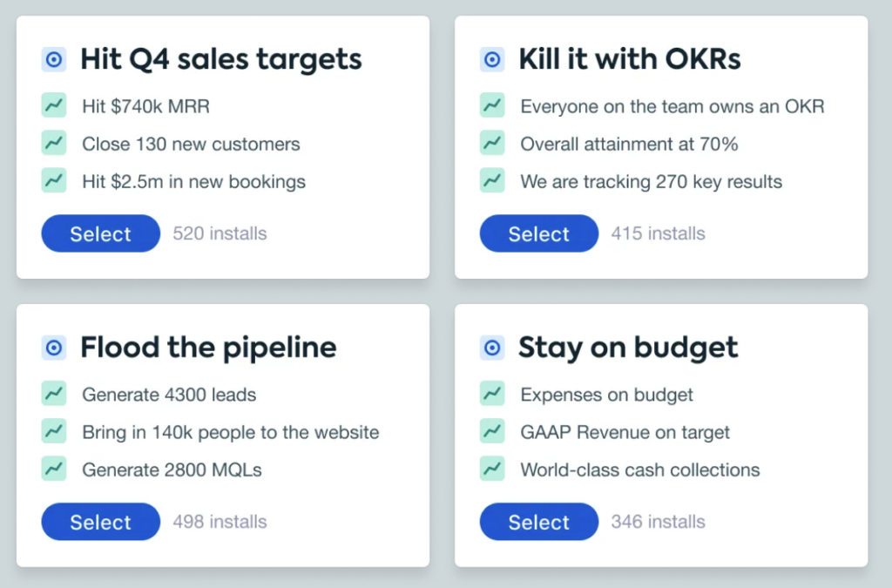Select the Hit Q4 sales targets template

[101, 233]
